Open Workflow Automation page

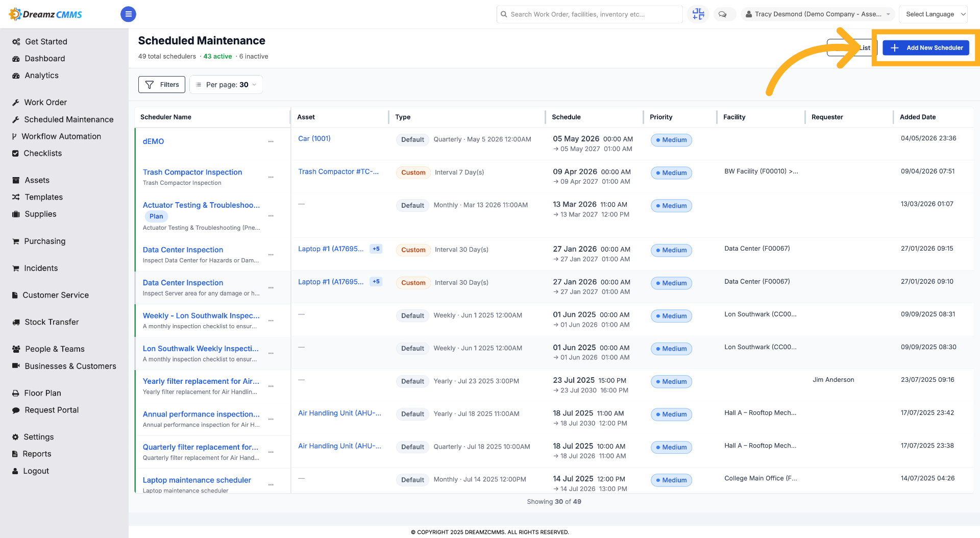[61, 136]
